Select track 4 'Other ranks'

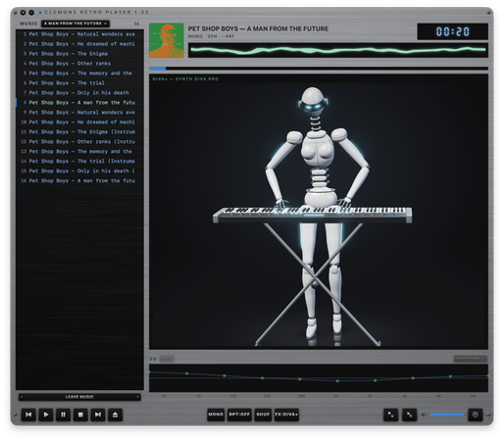coord(79,64)
